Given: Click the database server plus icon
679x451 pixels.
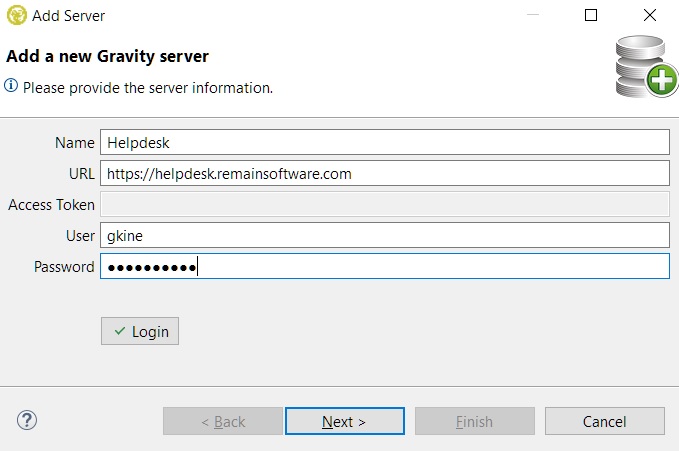Looking at the screenshot, I should (644, 68).
